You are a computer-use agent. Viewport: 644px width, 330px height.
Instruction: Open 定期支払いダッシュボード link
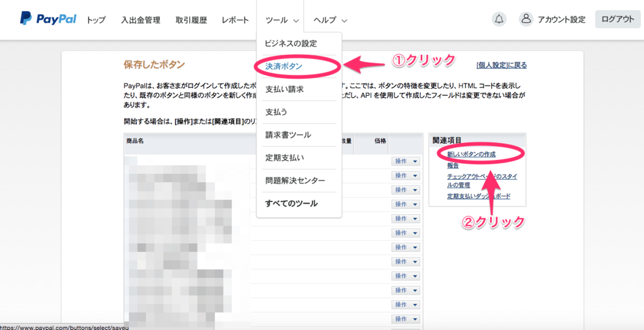(479, 196)
